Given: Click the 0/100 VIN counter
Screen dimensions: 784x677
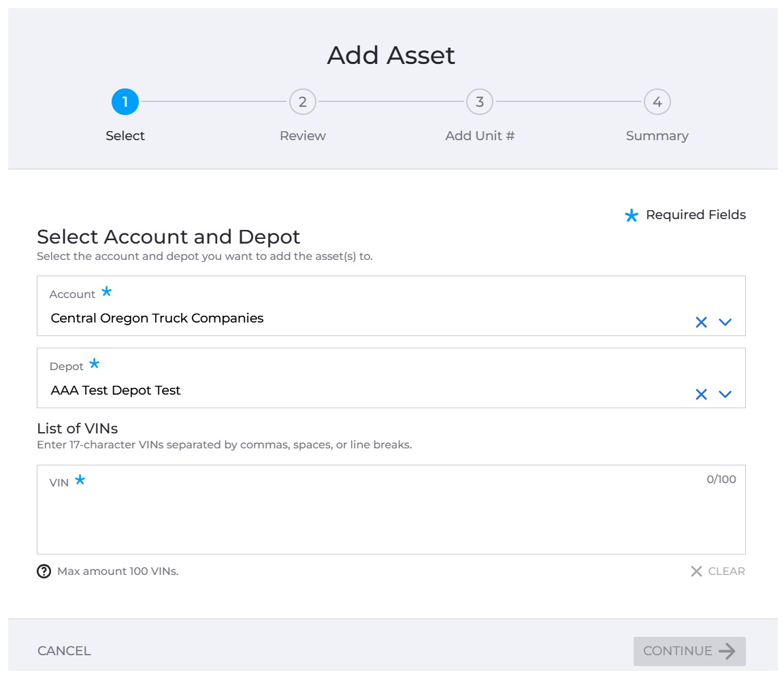Looking at the screenshot, I should pos(721,480).
